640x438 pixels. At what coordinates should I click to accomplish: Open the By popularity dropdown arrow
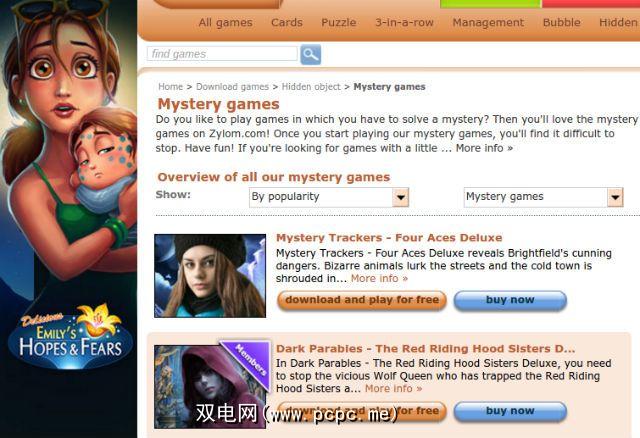coord(400,197)
